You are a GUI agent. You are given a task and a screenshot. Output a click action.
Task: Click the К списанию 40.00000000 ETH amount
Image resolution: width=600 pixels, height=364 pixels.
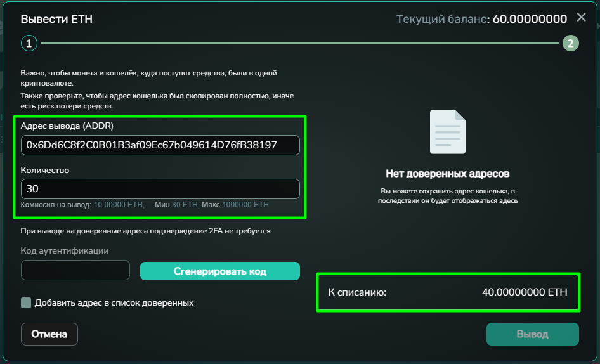[x=525, y=292]
